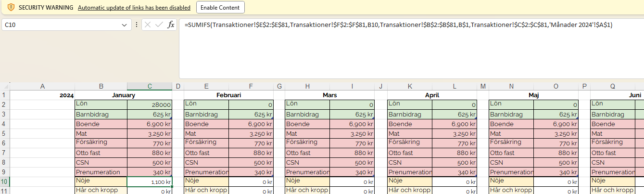Open the 'Automatic update of links has been disabled' link
Screen dimensions: 644x194
(134, 8)
